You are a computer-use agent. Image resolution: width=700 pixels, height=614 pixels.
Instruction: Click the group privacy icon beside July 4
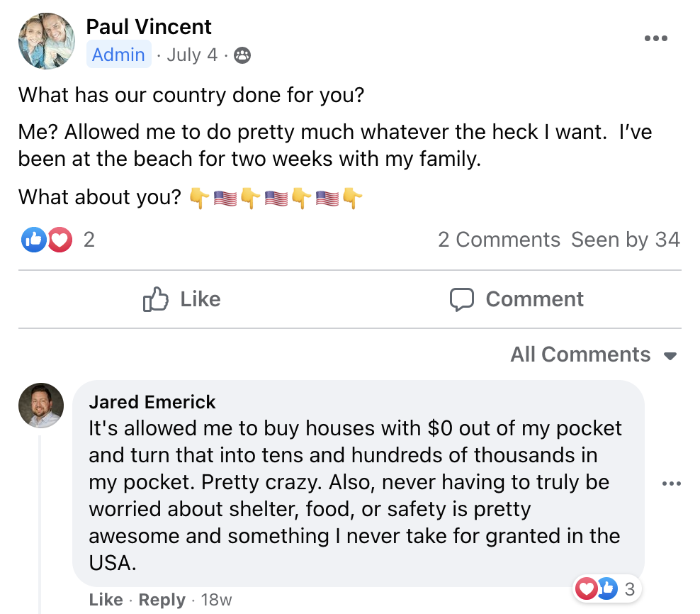coord(242,55)
